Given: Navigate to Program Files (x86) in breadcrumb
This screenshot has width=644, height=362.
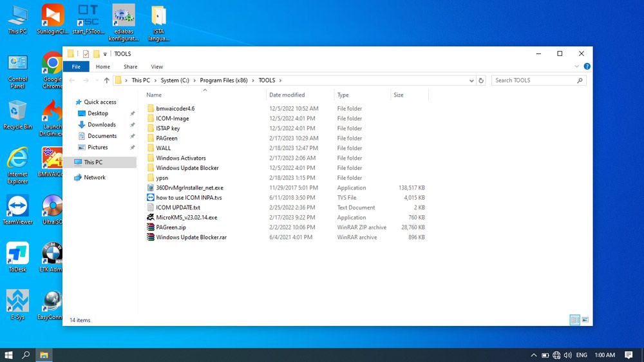Looking at the screenshot, I should point(224,81).
